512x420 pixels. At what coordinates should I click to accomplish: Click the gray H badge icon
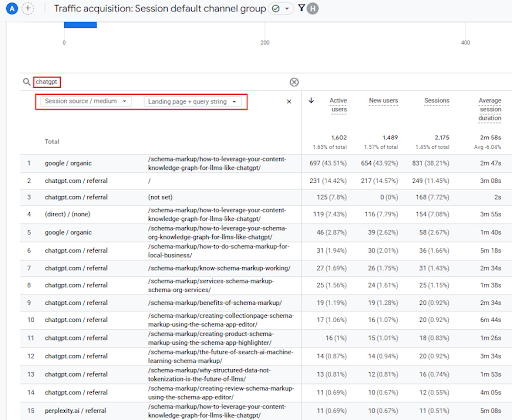click(x=313, y=9)
